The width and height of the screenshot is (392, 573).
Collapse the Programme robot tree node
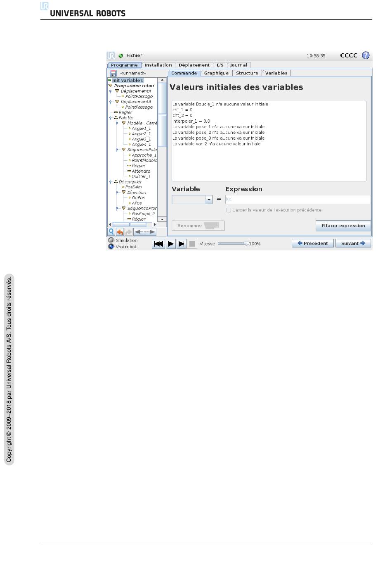pyautogui.click(x=110, y=86)
